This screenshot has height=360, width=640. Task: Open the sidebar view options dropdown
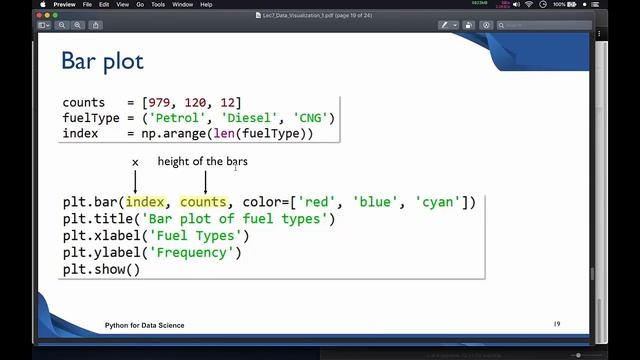(x=44, y=25)
